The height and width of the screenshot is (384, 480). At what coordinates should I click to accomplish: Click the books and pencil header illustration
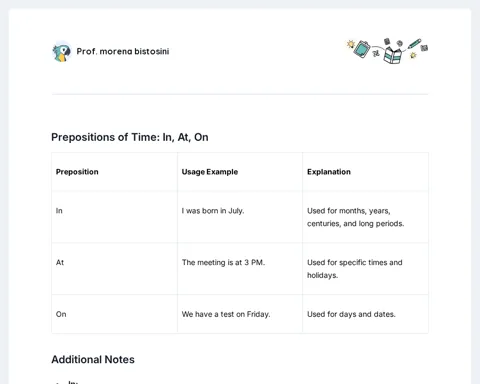pyautogui.click(x=387, y=51)
